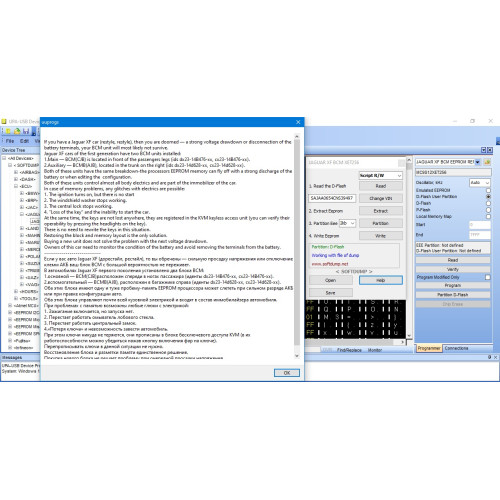Screen dimensions: 500x500
Task: Open the Oscillator Auto dropdown
Action: [480, 183]
